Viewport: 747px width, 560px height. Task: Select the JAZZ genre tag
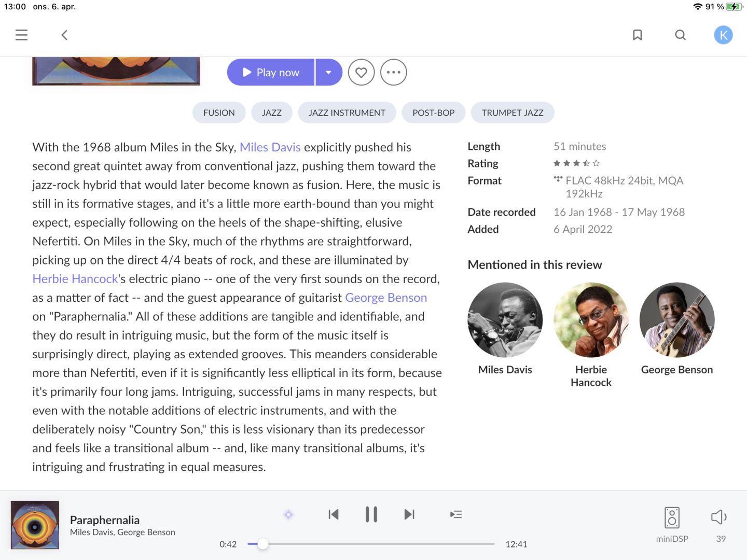272,113
